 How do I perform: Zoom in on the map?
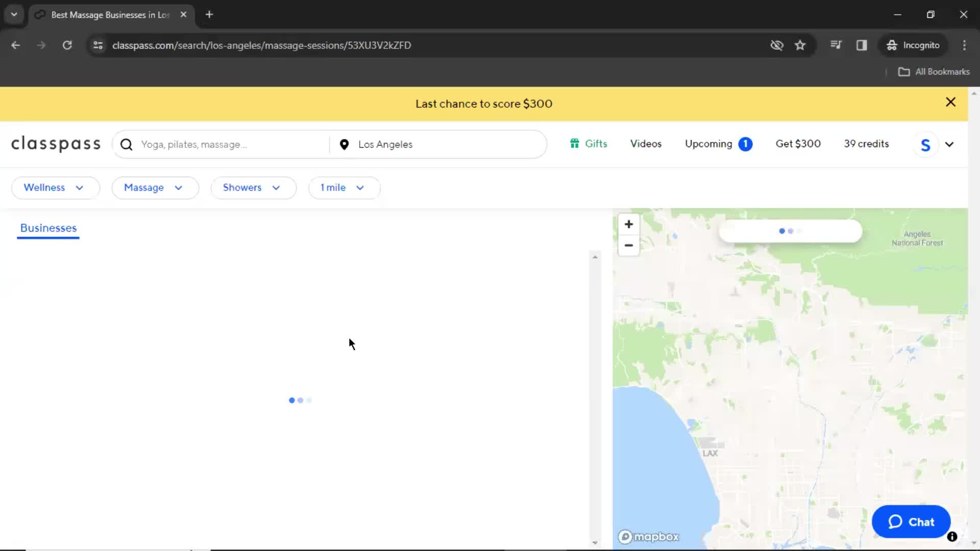(629, 224)
